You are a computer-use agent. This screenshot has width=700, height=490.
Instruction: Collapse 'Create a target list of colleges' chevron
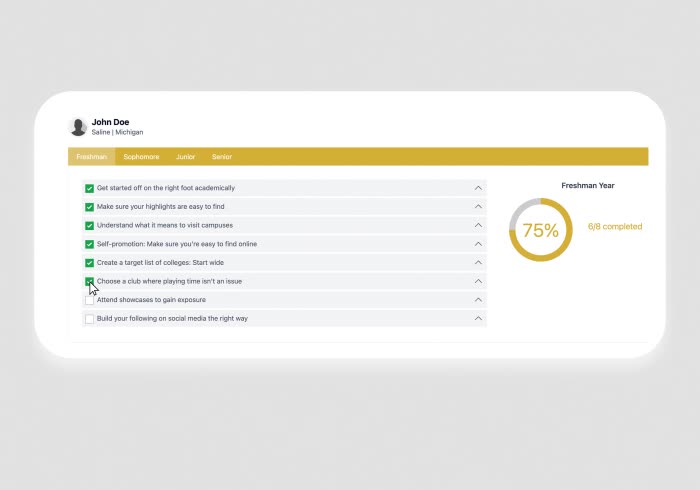478,262
